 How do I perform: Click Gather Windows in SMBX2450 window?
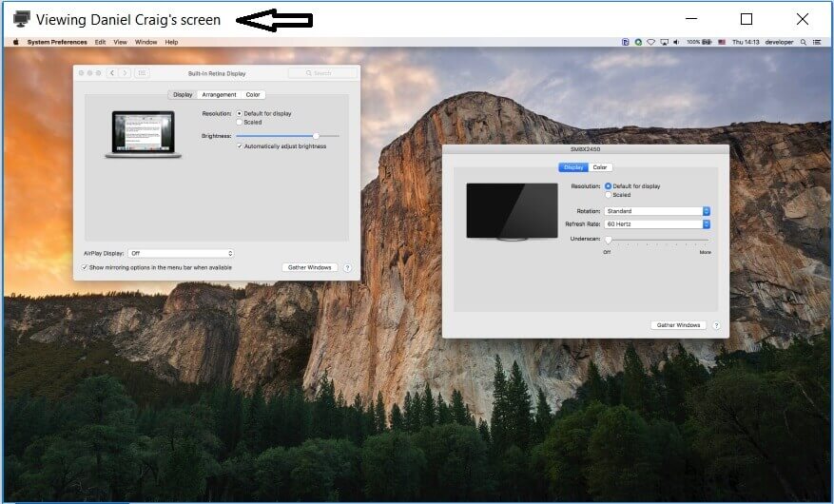pyautogui.click(x=678, y=325)
